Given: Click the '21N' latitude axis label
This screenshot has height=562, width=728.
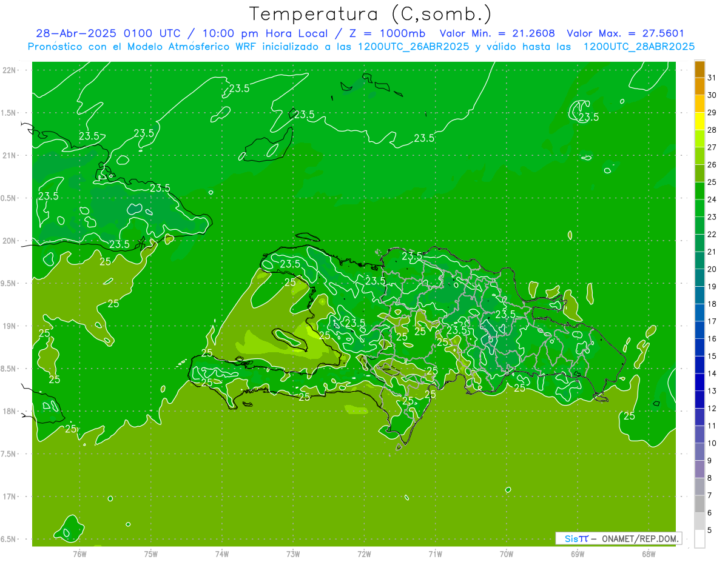Looking at the screenshot, I should [x=10, y=155].
